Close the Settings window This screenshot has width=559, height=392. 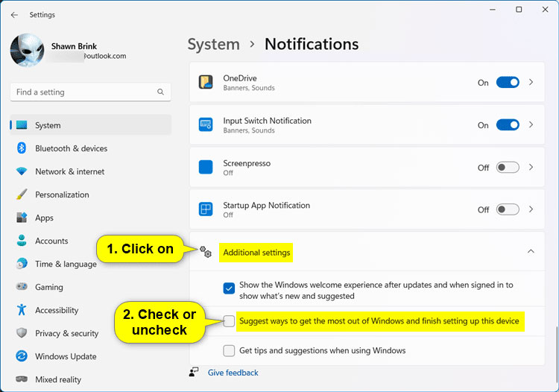click(x=545, y=10)
